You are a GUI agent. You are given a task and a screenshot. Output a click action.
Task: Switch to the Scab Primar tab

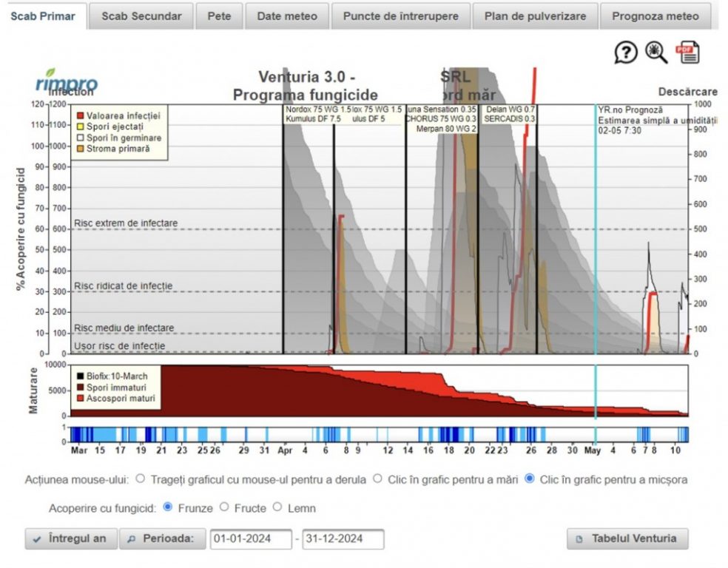click(43, 16)
